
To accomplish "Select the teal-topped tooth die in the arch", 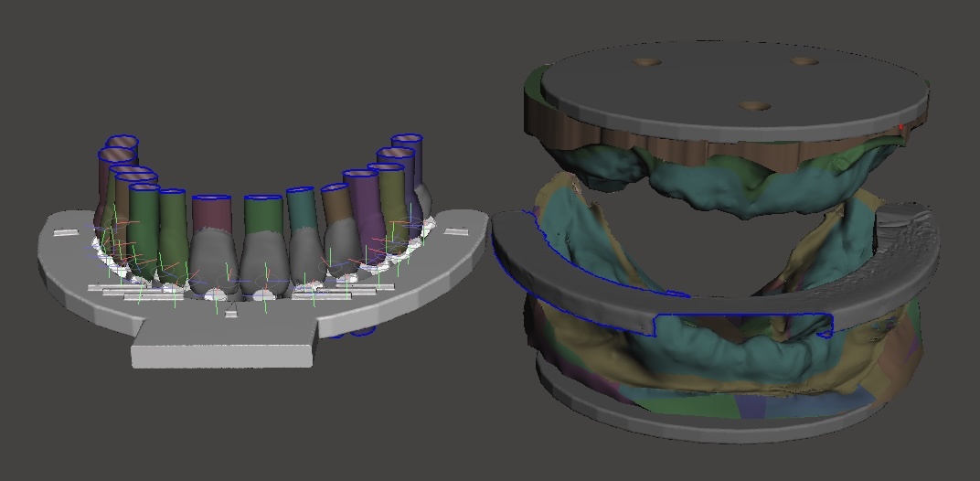I will click(x=304, y=237).
